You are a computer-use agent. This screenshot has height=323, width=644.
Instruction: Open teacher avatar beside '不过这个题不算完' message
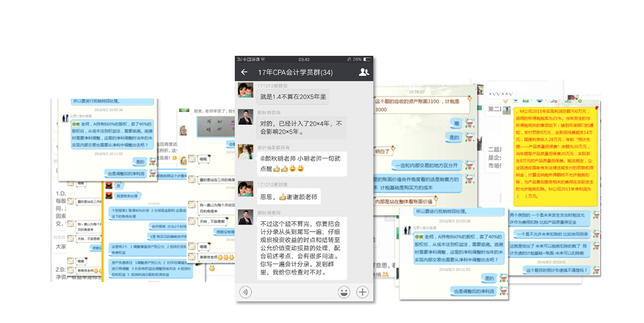(246, 218)
